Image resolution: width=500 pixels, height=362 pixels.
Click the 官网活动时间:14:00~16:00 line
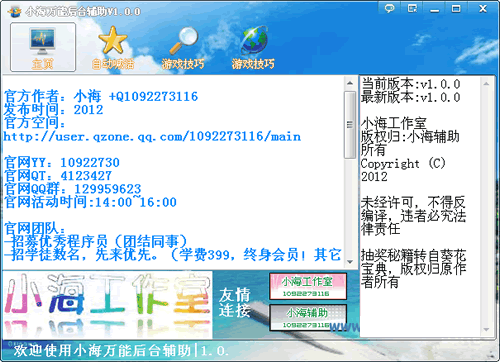(90, 202)
